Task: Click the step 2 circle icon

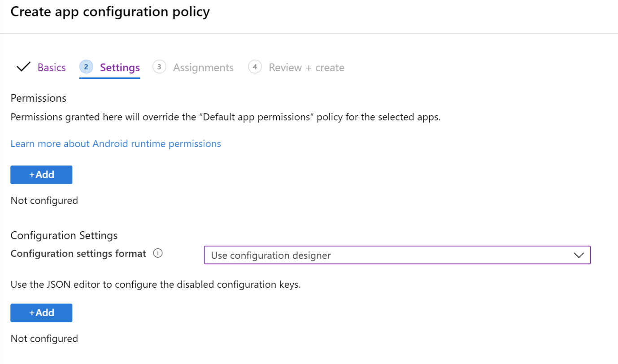Action: tap(86, 66)
